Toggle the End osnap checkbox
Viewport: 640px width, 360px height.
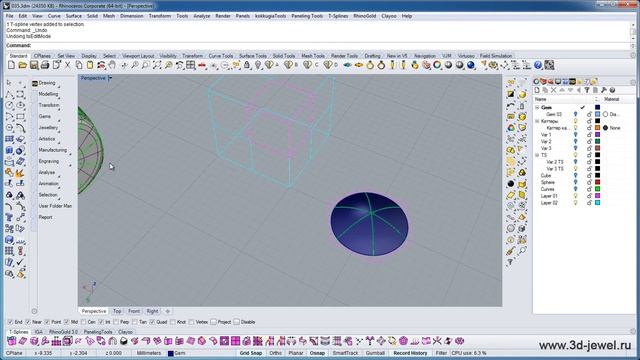pyautogui.click(x=10, y=322)
